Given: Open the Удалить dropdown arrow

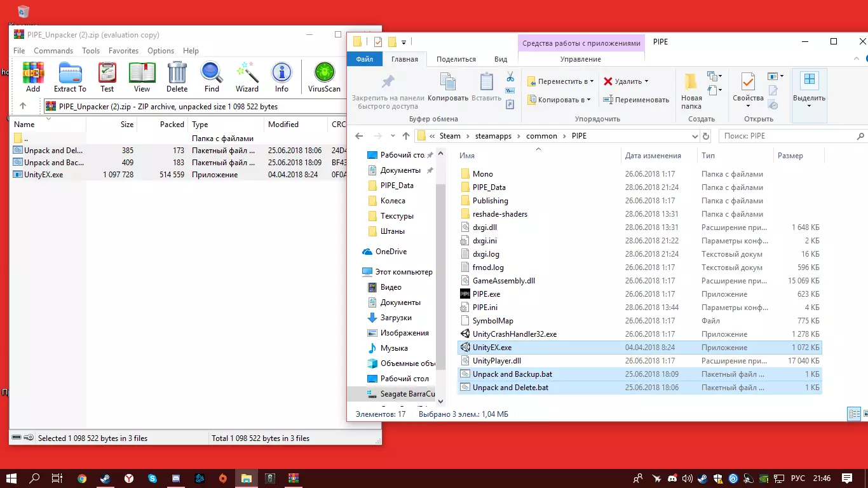Looking at the screenshot, I should coord(646,81).
